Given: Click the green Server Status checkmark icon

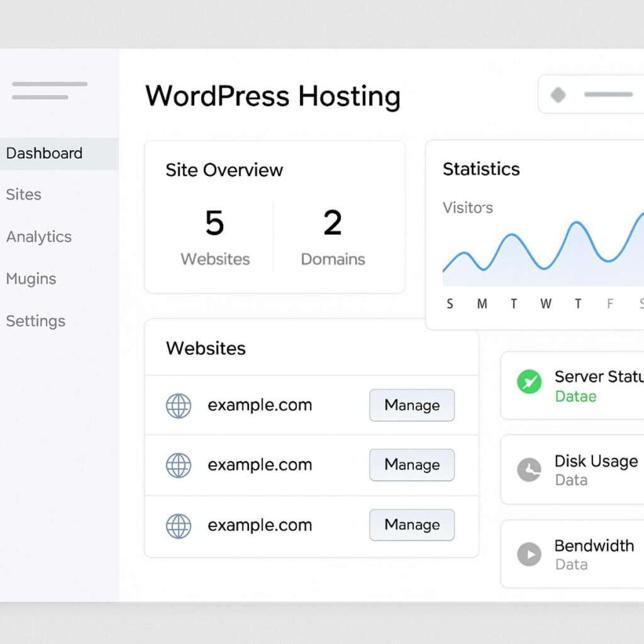Looking at the screenshot, I should [x=528, y=382].
